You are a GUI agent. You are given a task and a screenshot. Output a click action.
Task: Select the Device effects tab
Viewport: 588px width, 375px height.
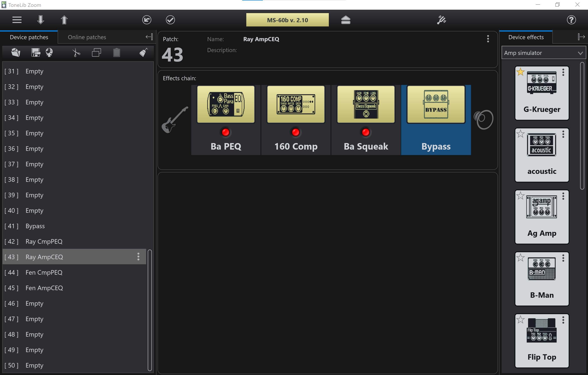point(526,37)
